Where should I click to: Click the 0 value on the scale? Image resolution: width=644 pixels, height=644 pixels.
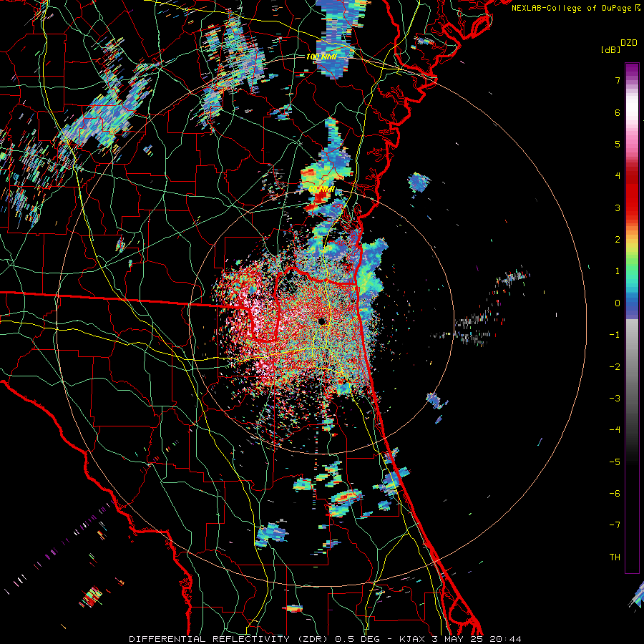[618, 303]
